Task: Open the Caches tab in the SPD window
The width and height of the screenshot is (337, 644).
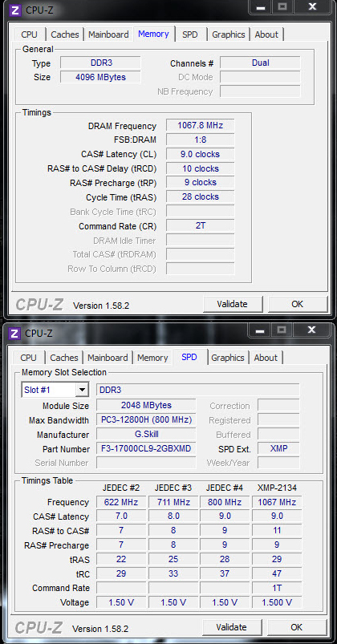Action: click(x=64, y=358)
